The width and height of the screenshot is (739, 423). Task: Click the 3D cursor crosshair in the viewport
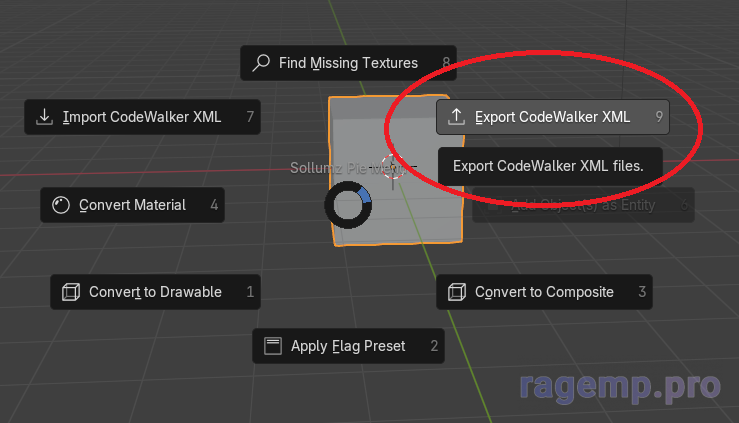[391, 167]
